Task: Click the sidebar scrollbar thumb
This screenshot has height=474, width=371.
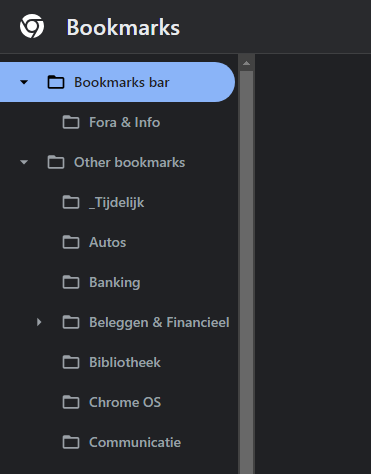Action: [x=246, y=272]
